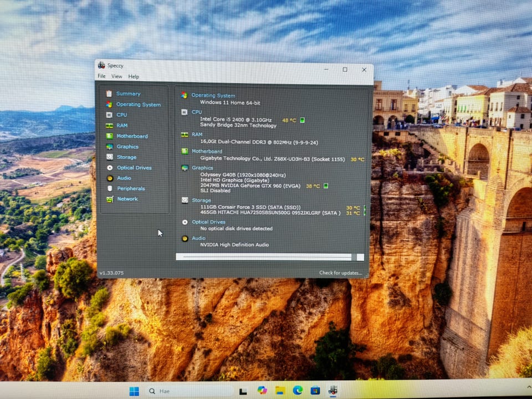Click green temperature indicator next to 38 °C
The height and width of the screenshot is (399, 532).
point(325,186)
